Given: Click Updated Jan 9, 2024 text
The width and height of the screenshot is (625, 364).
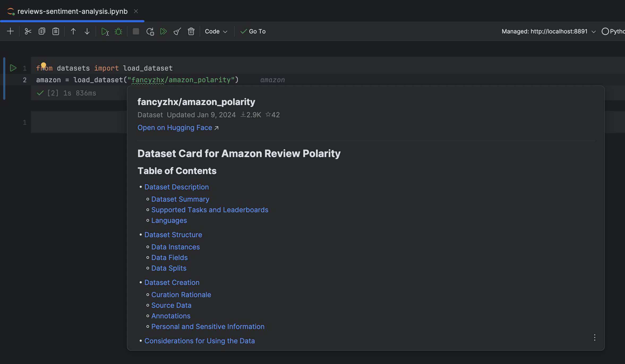Looking at the screenshot, I should click(201, 115).
